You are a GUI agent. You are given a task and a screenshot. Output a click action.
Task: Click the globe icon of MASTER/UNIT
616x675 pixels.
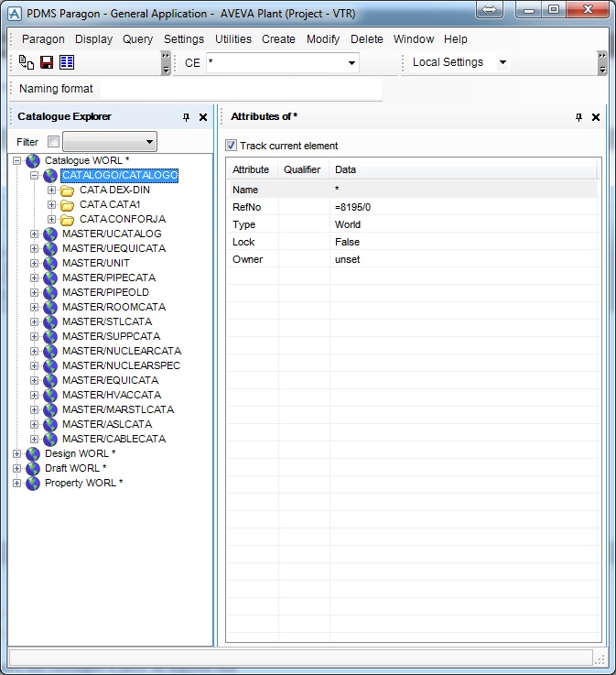pos(50,264)
